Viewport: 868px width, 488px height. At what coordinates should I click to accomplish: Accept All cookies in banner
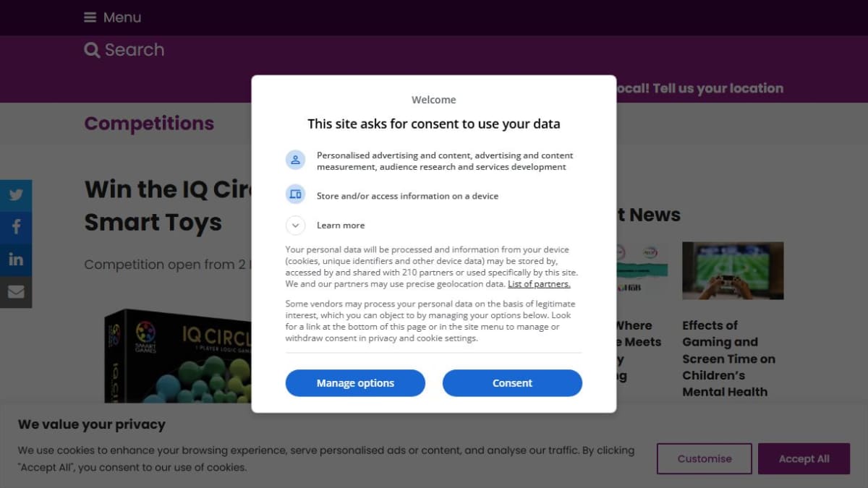tap(804, 458)
